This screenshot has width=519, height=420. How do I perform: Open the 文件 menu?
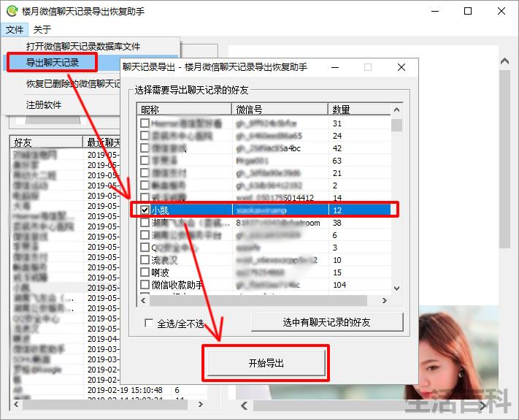[15, 29]
